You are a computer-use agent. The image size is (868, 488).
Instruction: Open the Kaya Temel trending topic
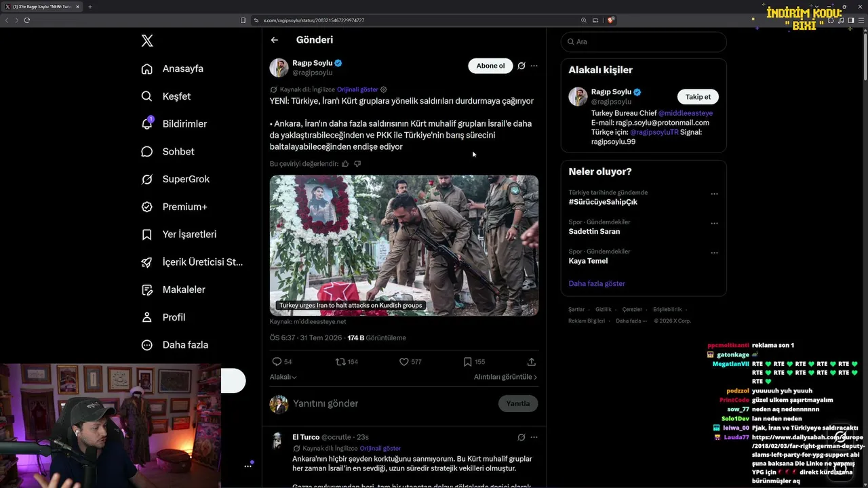(588, 261)
